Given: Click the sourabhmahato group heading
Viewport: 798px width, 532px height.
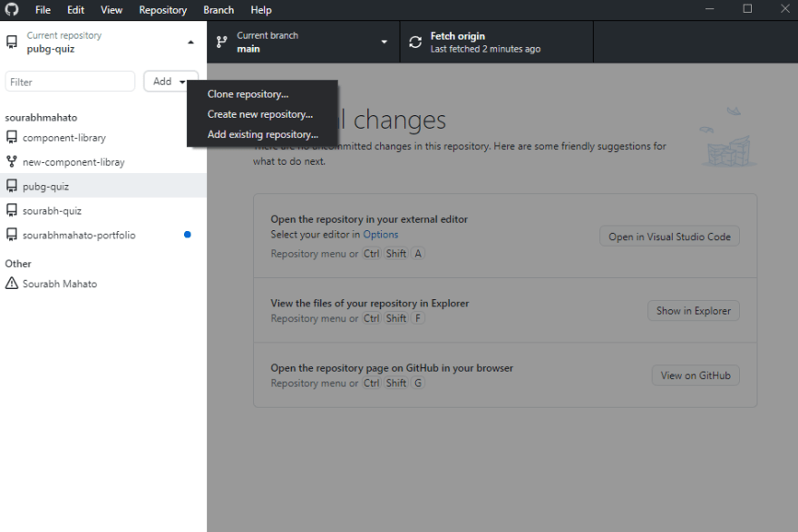Looking at the screenshot, I should pyautogui.click(x=41, y=118).
